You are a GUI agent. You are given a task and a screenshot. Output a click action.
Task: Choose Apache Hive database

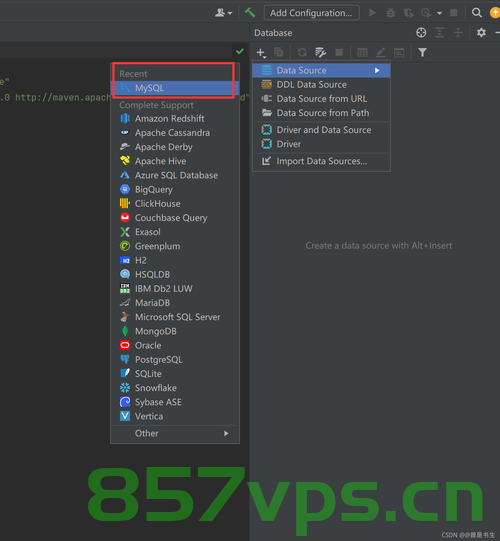tap(175, 161)
